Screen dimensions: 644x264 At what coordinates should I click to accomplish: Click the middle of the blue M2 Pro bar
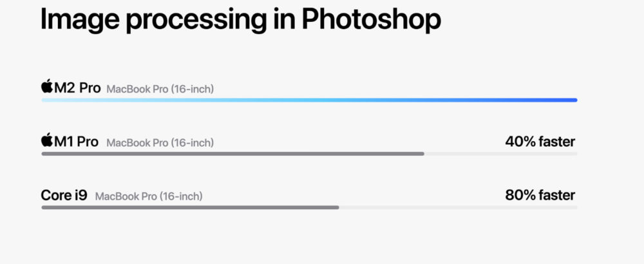[x=309, y=100]
